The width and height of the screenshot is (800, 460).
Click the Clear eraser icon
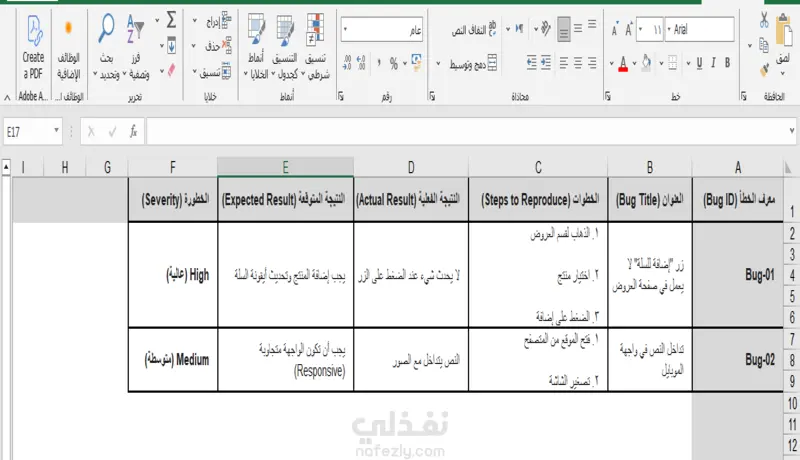171,70
